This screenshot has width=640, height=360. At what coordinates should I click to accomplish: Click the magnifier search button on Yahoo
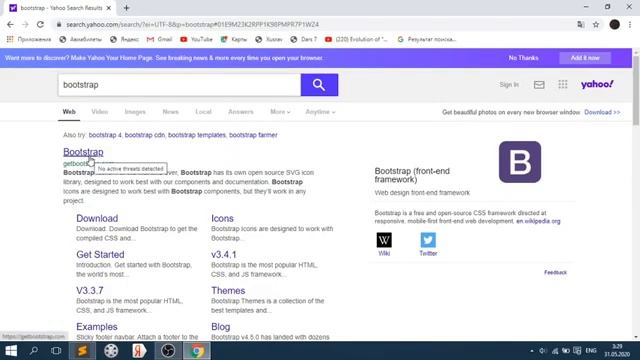pyautogui.click(x=319, y=85)
